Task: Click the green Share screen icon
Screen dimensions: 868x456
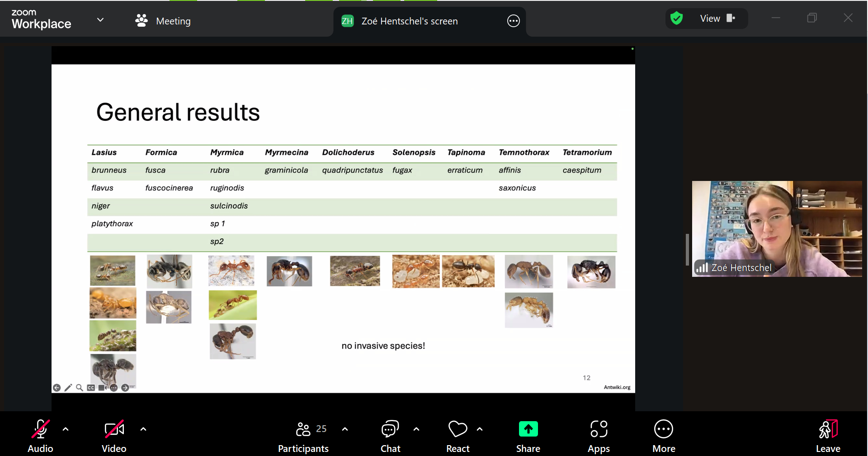Action: tap(528, 429)
